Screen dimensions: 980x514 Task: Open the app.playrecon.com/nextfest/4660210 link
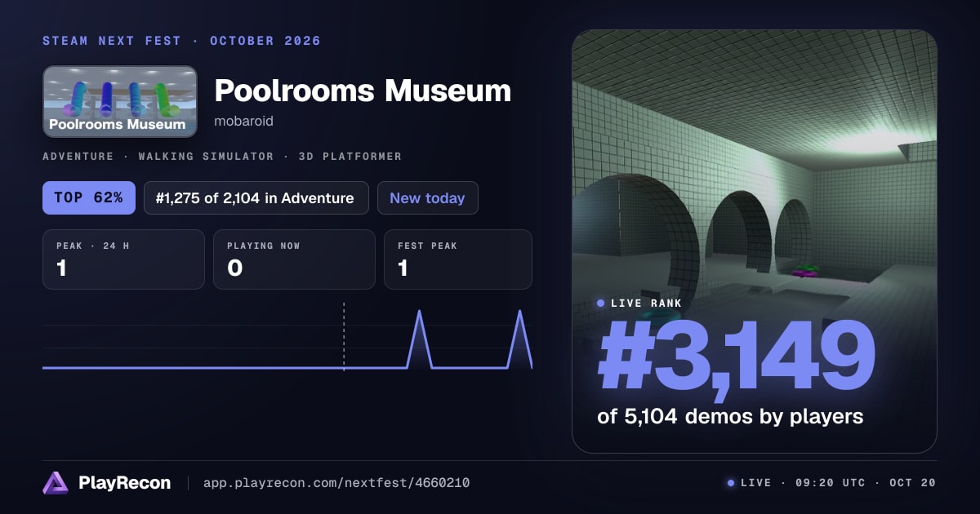336,483
